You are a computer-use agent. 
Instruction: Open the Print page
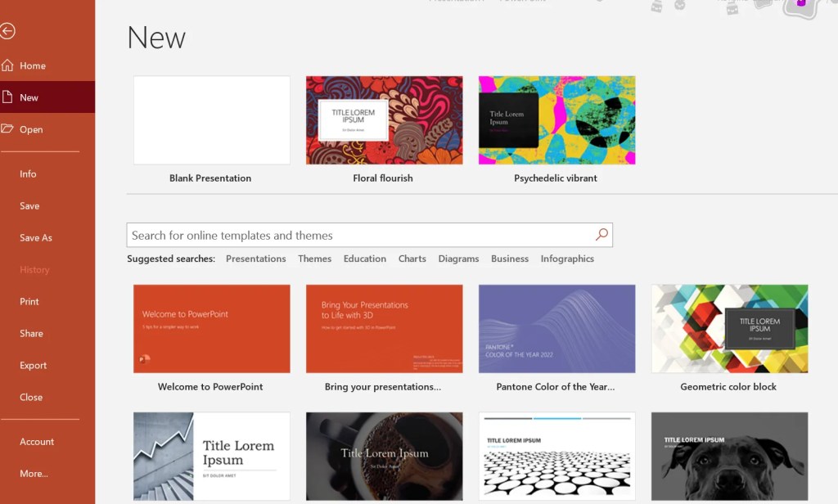(x=29, y=301)
